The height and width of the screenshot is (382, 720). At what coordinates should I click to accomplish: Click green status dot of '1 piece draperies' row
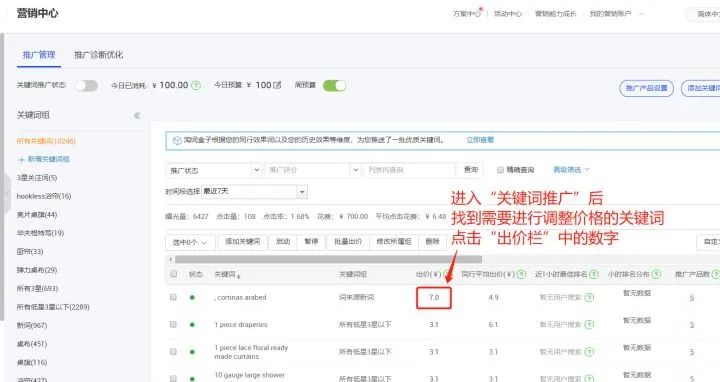192,325
